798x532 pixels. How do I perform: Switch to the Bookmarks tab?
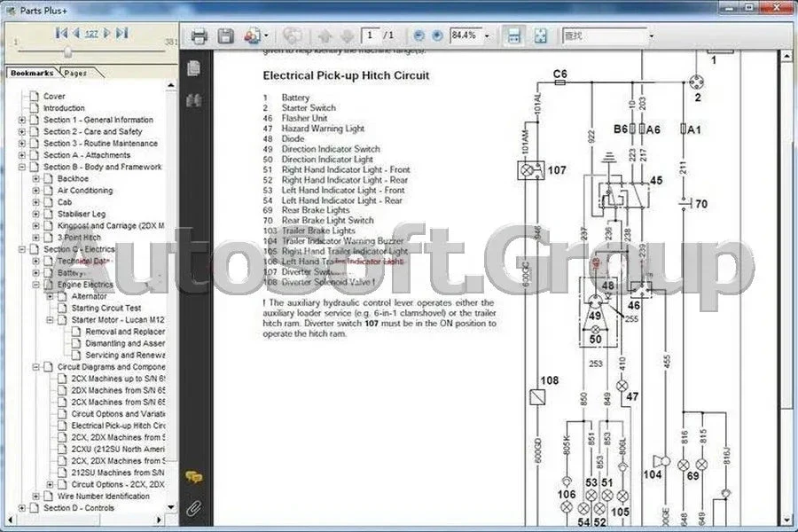32,74
